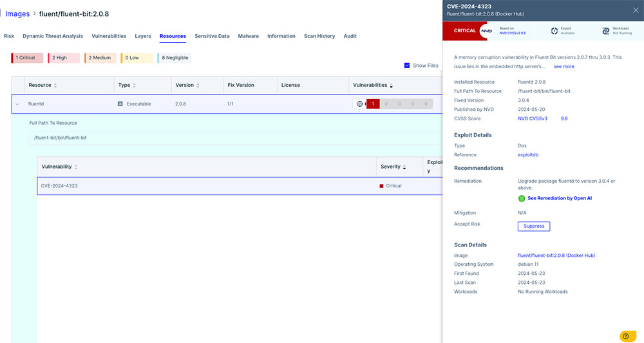Click the Exploit Available icon
644x343 pixels.
point(554,31)
